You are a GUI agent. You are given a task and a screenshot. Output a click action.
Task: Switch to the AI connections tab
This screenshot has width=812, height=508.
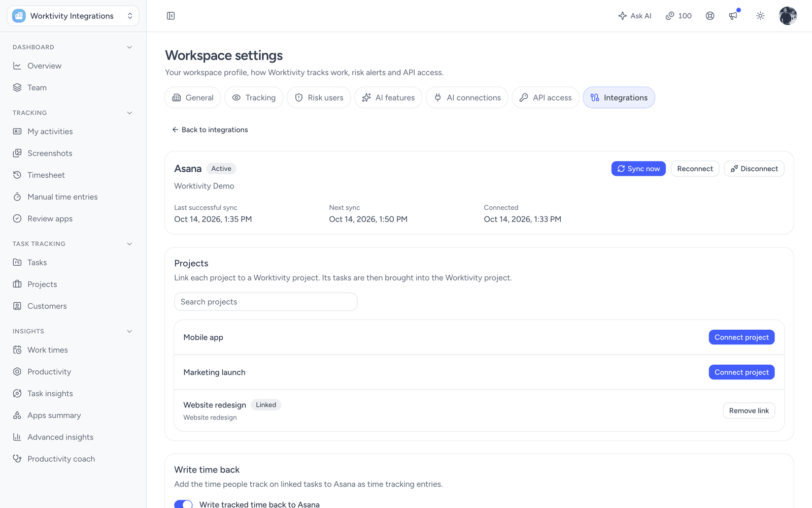click(x=467, y=98)
